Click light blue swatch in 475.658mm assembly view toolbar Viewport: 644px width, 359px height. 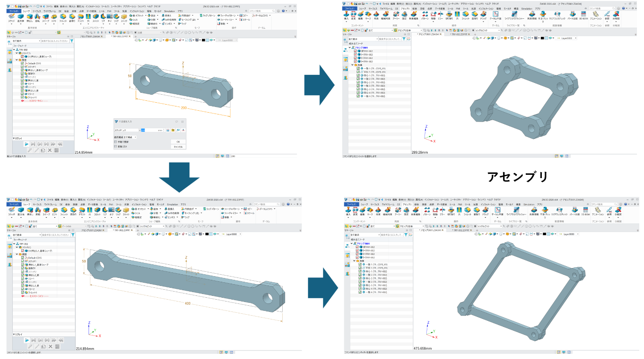[x=548, y=234]
